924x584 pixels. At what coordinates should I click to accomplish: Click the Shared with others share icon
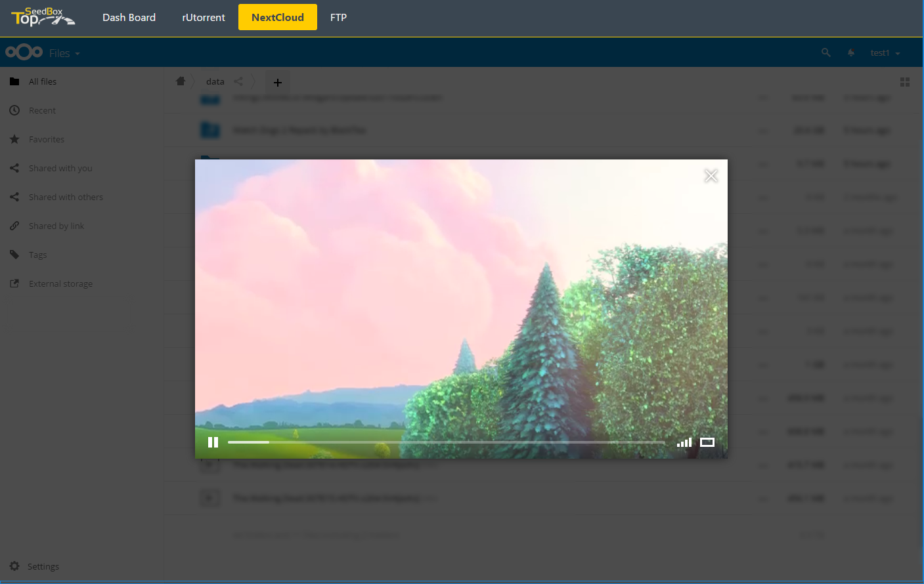pyautogui.click(x=14, y=197)
